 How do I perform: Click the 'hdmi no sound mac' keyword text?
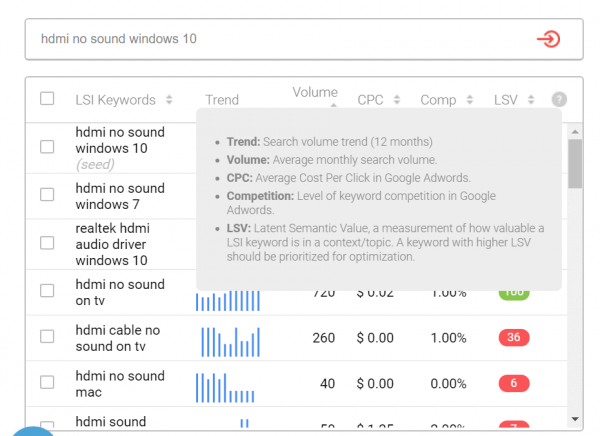click(x=120, y=384)
